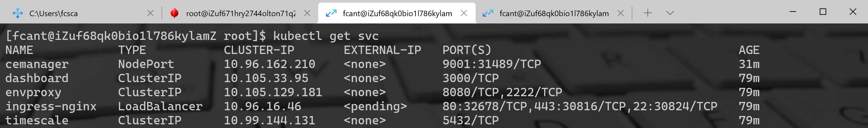
Task: Click the red icon on the root tab
Action: point(174,13)
